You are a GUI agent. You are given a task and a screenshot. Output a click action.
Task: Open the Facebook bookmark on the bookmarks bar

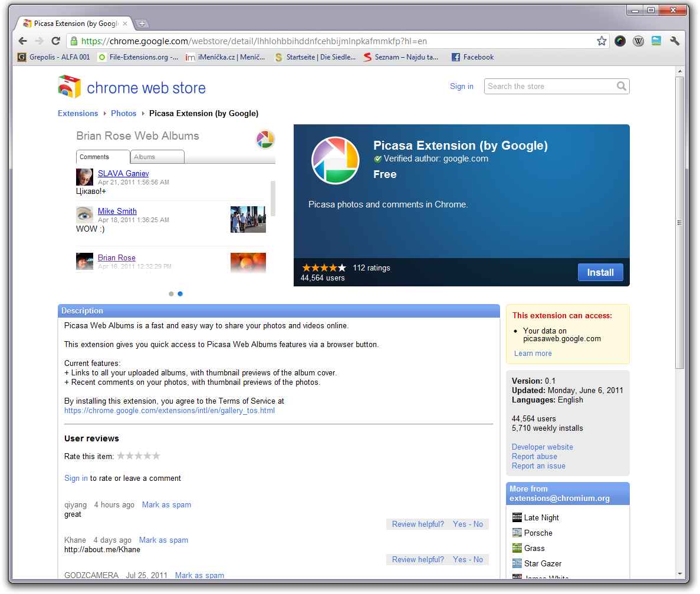click(472, 57)
